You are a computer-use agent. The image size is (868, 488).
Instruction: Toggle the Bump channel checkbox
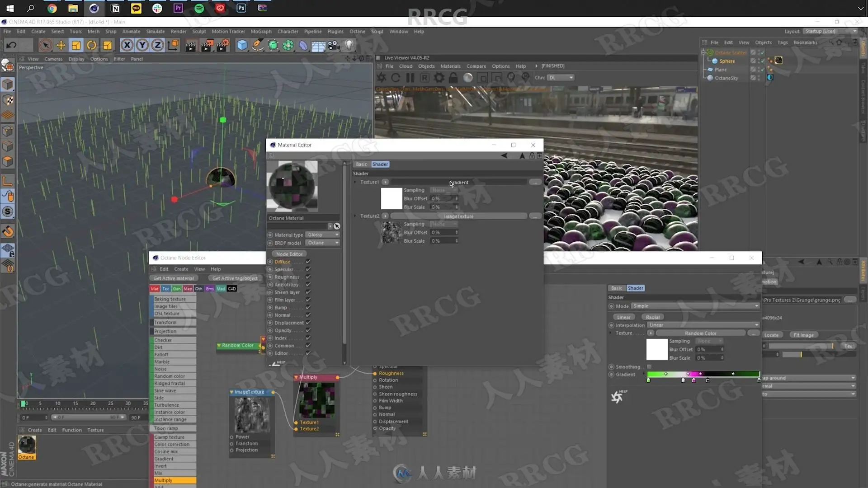click(308, 307)
